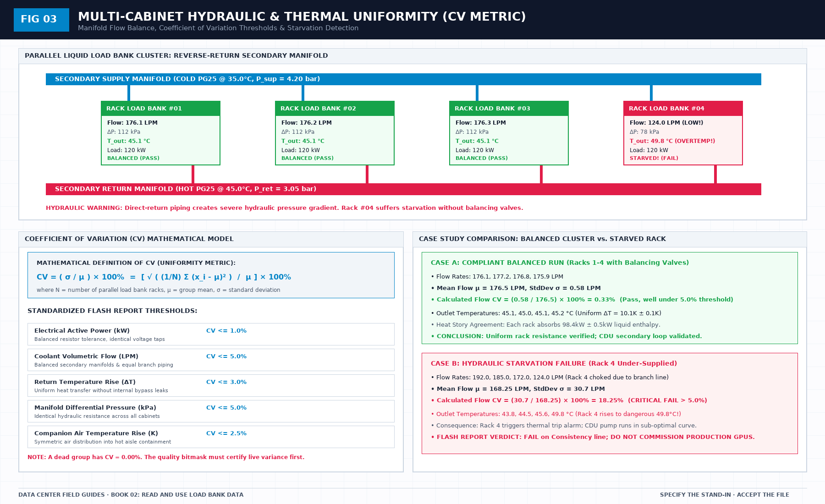Click the Secondary Return Manifold bar label

click(186, 189)
